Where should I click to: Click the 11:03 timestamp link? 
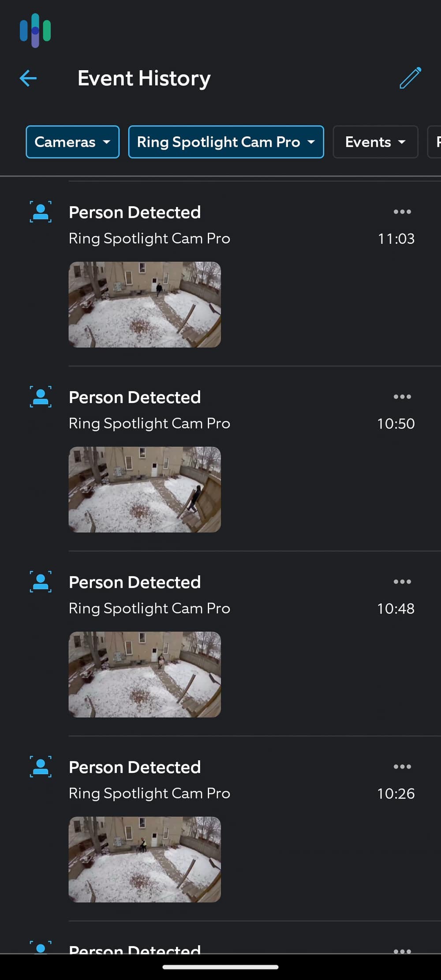[x=396, y=238]
